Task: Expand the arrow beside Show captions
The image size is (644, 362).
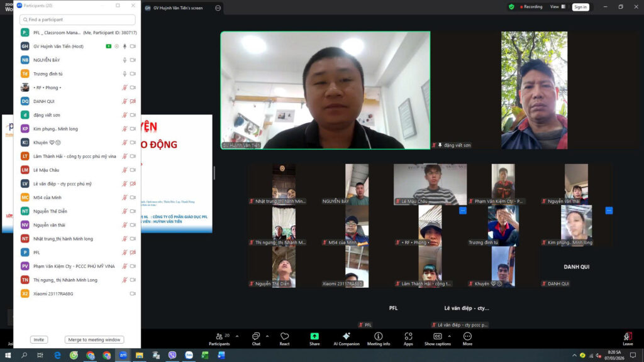Action: 449,336
